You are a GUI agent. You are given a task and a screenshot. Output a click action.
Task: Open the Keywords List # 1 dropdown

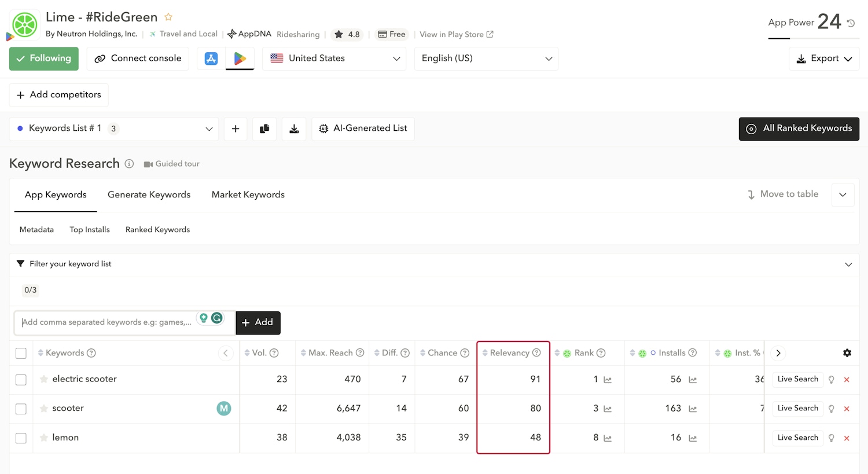[x=114, y=128]
